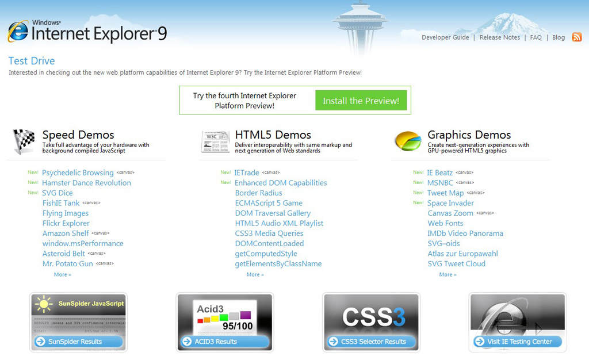
Task: Open the IE Beatz demo
Action: tap(440, 173)
